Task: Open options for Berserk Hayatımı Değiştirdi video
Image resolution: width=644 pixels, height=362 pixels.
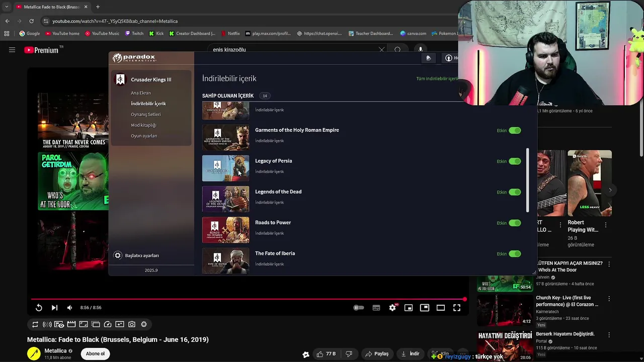Action: coord(609,335)
